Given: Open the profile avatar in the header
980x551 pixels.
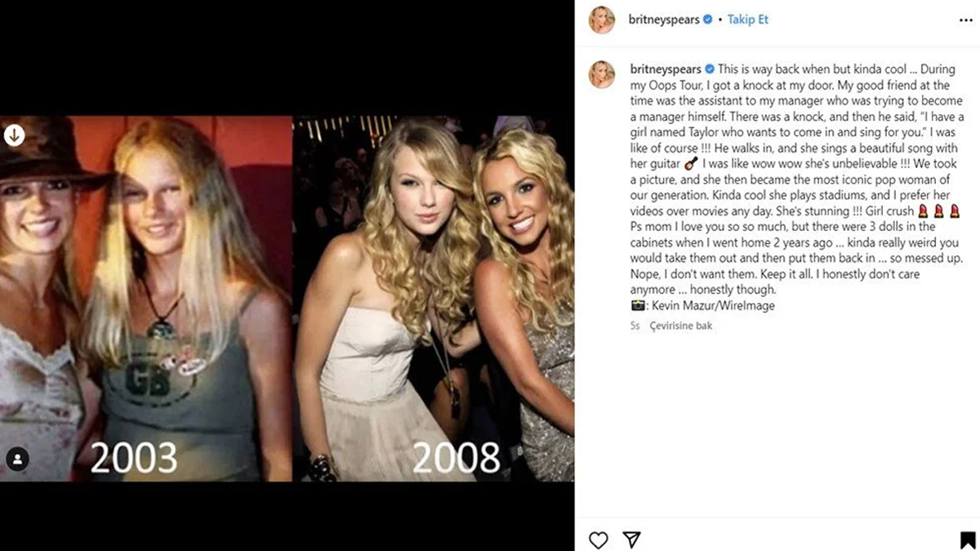Looking at the screenshot, I should [x=602, y=20].
